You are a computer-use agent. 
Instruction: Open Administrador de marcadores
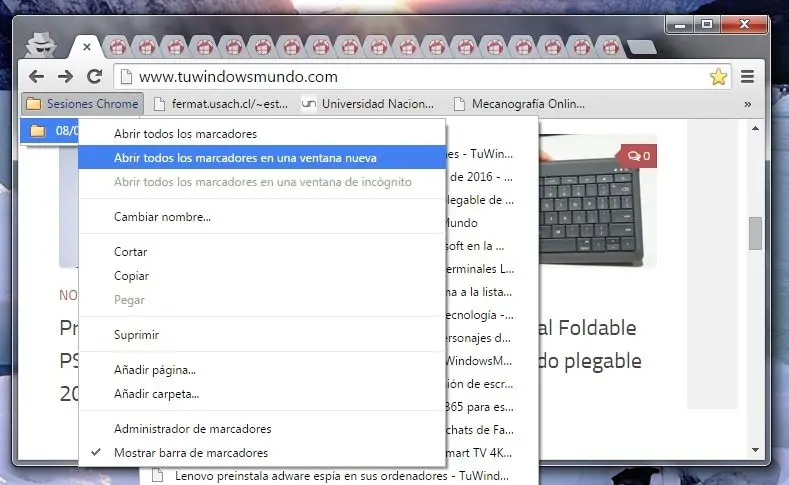tap(262, 429)
